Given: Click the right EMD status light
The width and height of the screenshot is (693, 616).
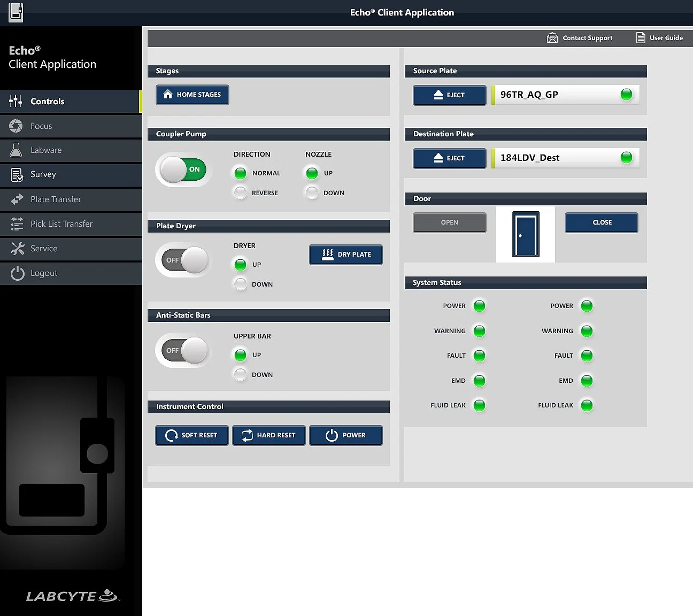Looking at the screenshot, I should point(587,381).
